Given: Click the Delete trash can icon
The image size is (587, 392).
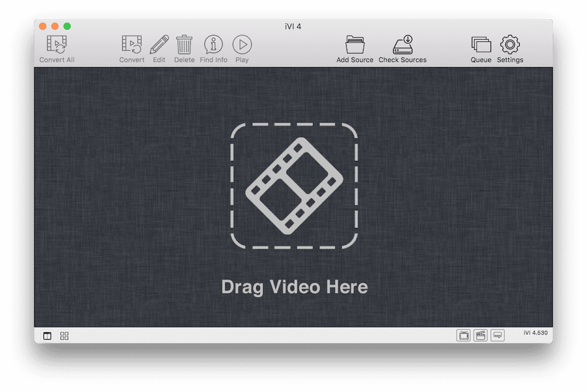Looking at the screenshot, I should pos(184,45).
